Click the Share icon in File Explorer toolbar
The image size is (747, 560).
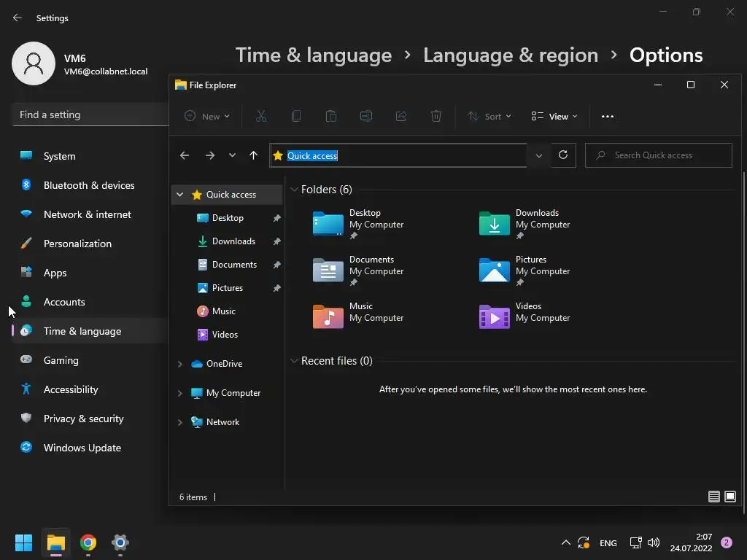click(401, 116)
